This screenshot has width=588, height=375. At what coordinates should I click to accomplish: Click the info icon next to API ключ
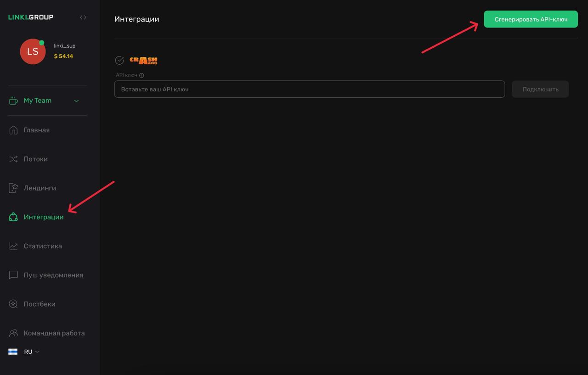point(141,75)
